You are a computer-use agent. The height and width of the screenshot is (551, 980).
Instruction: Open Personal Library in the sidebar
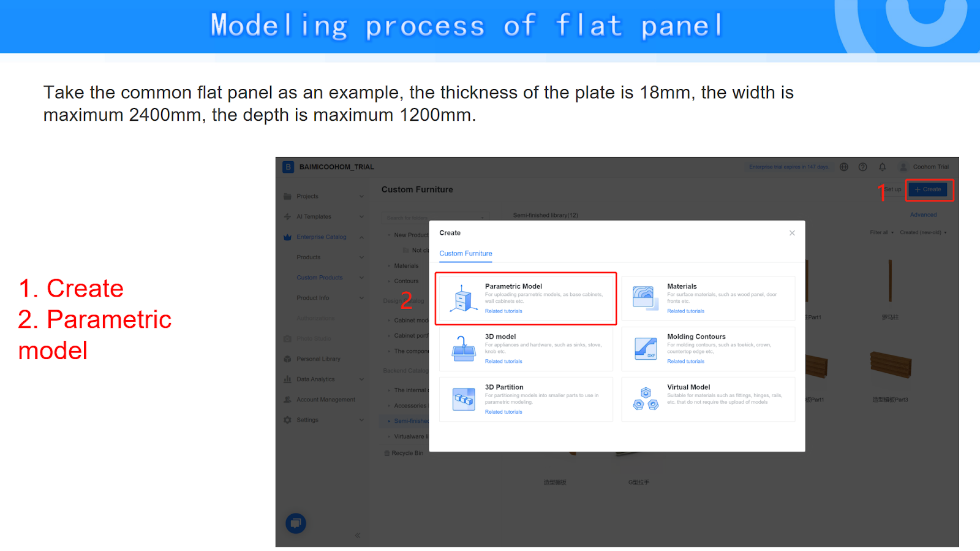click(318, 359)
